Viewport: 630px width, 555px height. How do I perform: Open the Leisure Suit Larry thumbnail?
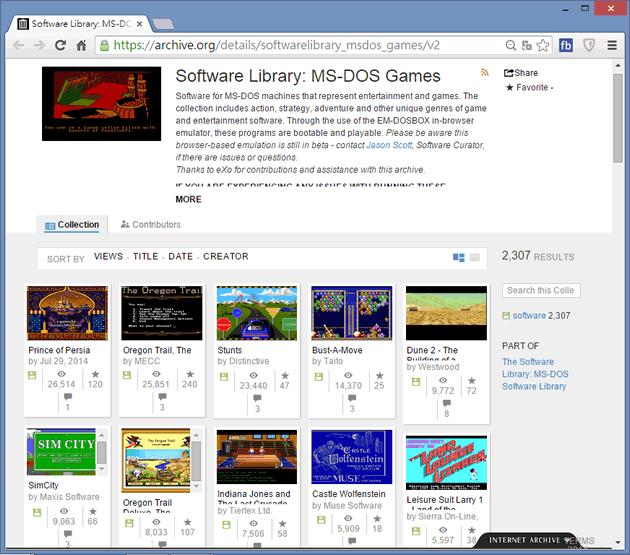pos(446,463)
